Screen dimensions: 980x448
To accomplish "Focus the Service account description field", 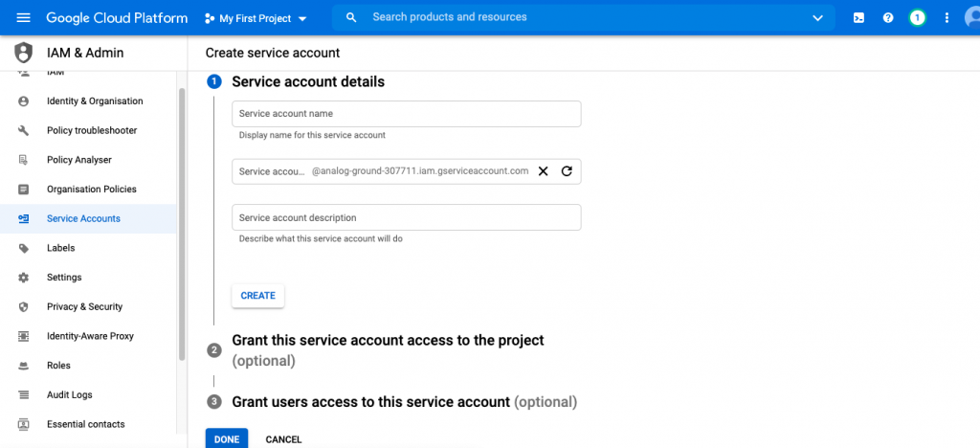I will [406, 217].
